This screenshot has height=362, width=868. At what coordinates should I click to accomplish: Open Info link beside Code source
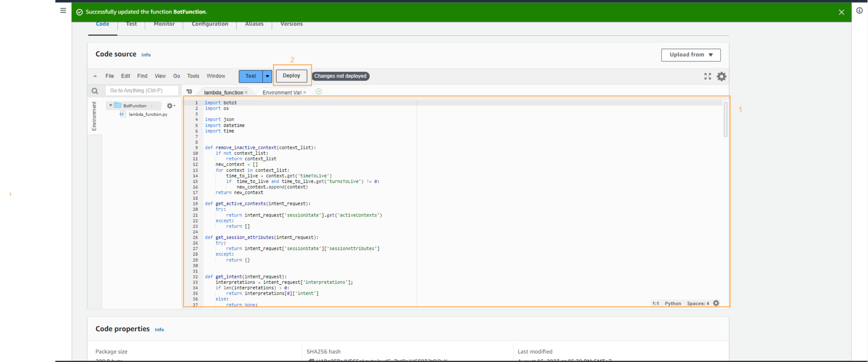[146, 55]
